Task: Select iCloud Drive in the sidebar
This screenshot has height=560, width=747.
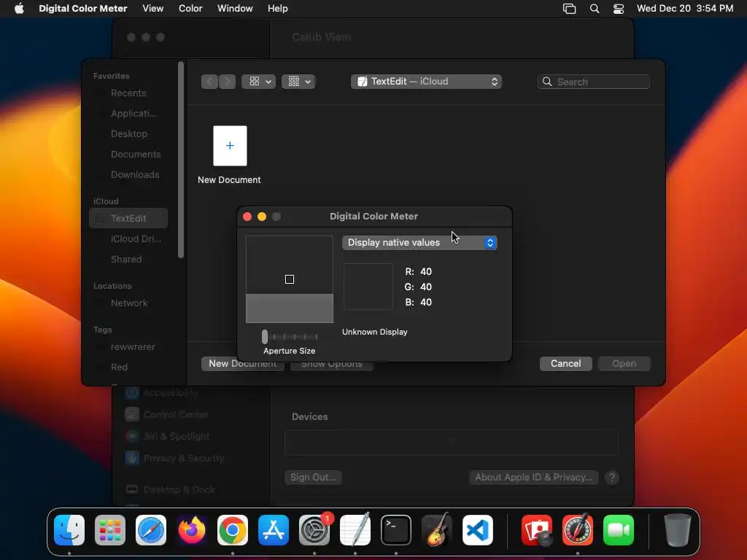Action: [128, 238]
